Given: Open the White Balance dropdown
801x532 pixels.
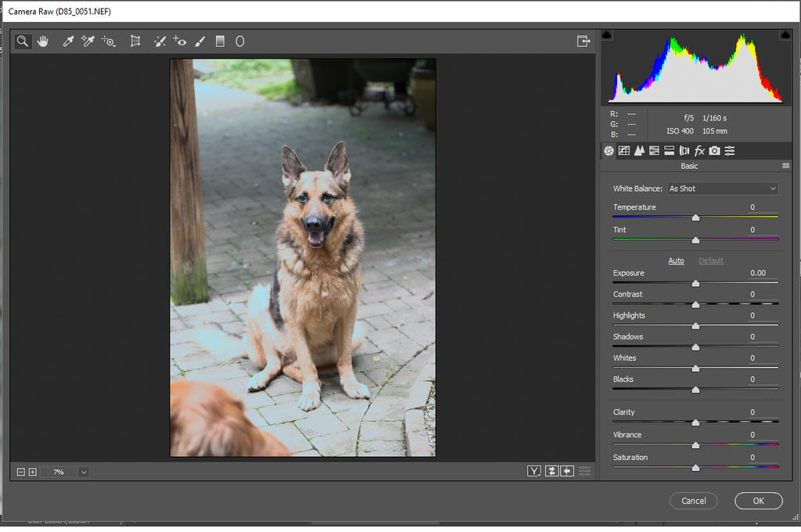Looking at the screenshot, I should click(x=723, y=189).
